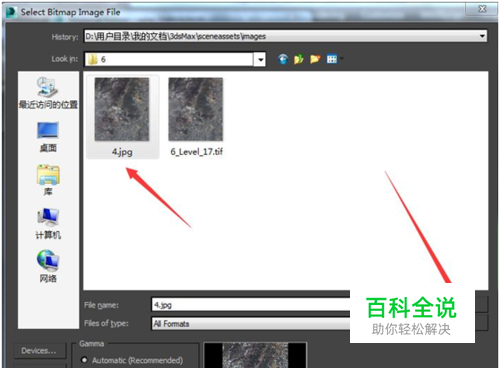Close the Select Bitmap Image File dialog
This screenshot has height=368, width=500.
point(481,9)
